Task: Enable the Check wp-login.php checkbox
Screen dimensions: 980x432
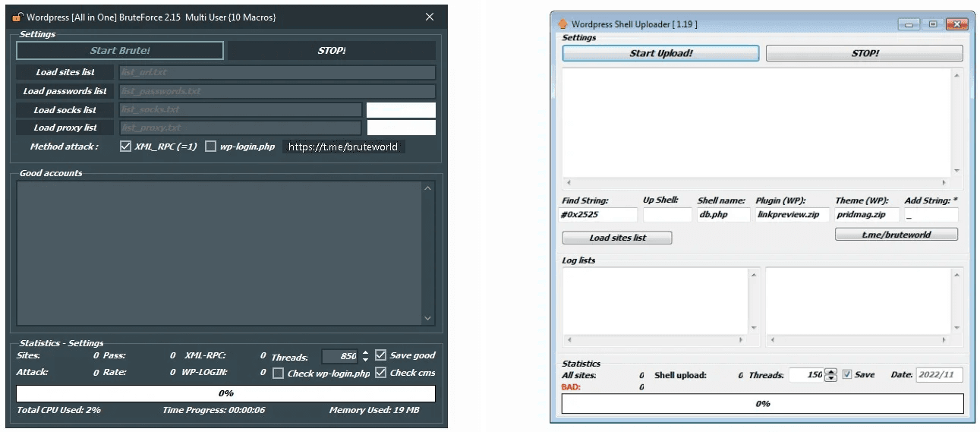Action: pos(279,373)
